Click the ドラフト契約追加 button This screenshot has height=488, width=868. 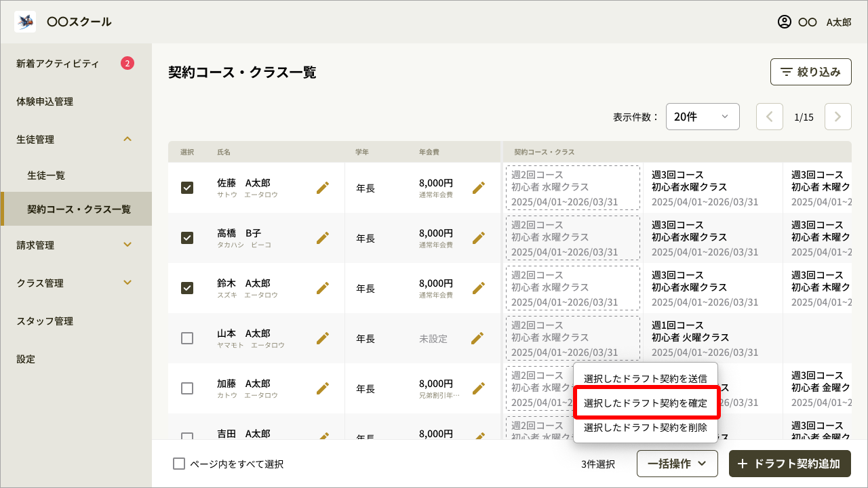click(x=790, y=464)
